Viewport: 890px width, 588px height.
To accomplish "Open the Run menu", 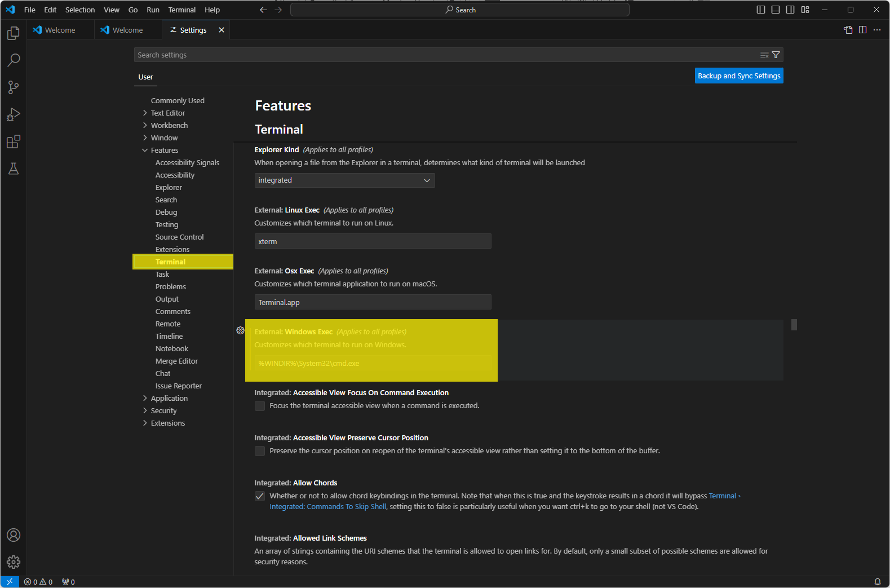I will (153, 10).
